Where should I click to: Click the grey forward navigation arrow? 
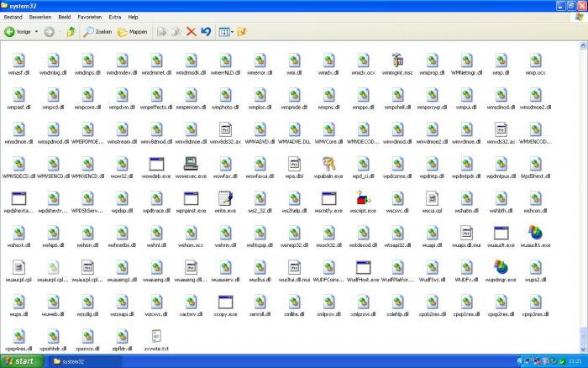tap(49, 32)
